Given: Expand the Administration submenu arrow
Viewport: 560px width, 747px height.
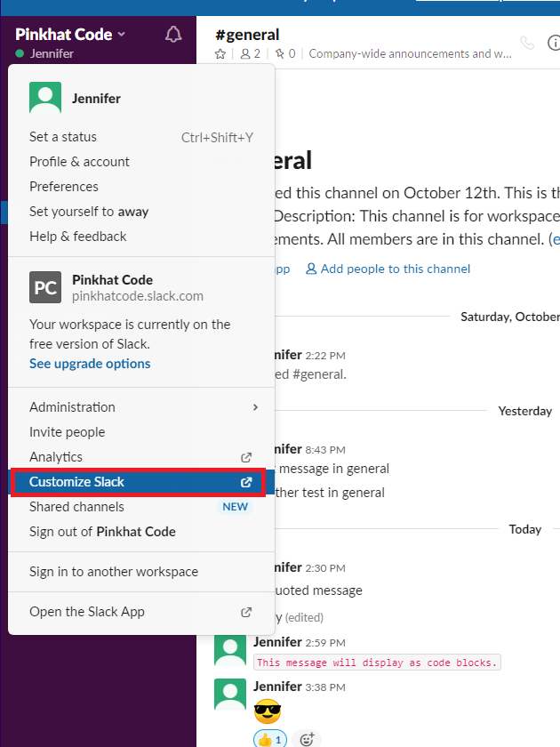Looking at the screenshot, I should (255, 407).
